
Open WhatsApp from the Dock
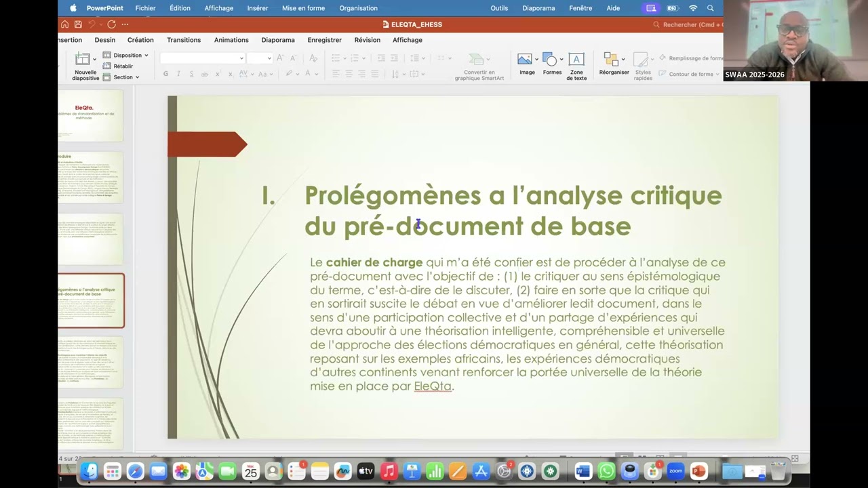tap(606, 470)
